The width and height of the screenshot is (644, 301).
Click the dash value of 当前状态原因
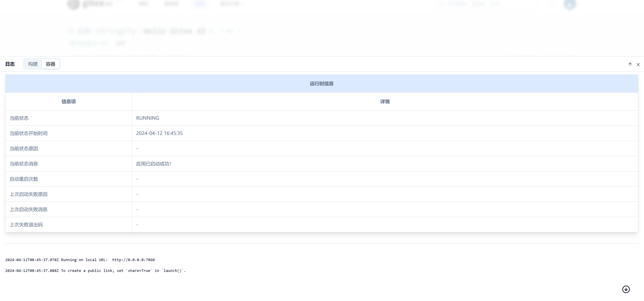click(x=137, y=149)
